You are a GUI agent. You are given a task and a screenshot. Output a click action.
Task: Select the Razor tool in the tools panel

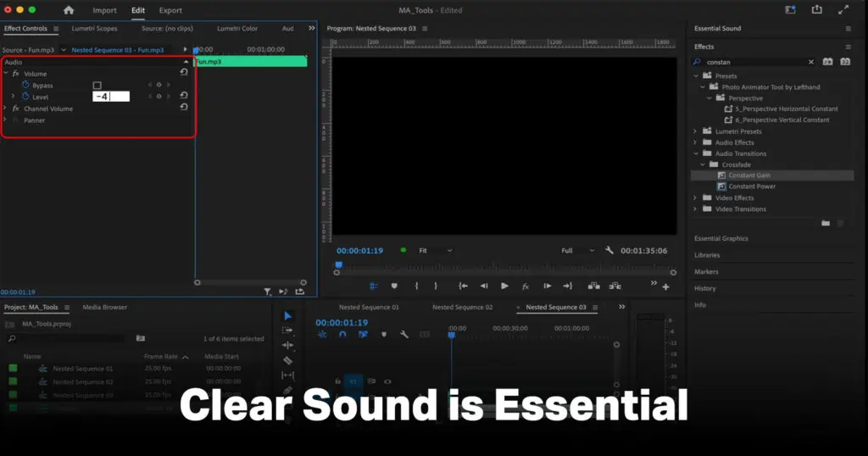pyautogui.click(x=287, y=360)
